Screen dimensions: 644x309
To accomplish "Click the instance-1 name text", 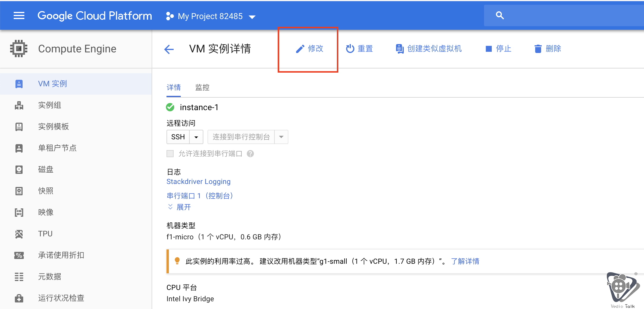I will [x=199, y=107].
